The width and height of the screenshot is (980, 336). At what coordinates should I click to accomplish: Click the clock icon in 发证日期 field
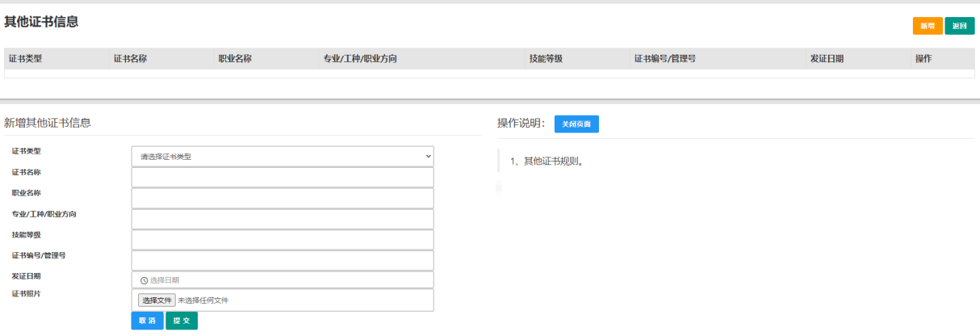[x=144, y=280]
